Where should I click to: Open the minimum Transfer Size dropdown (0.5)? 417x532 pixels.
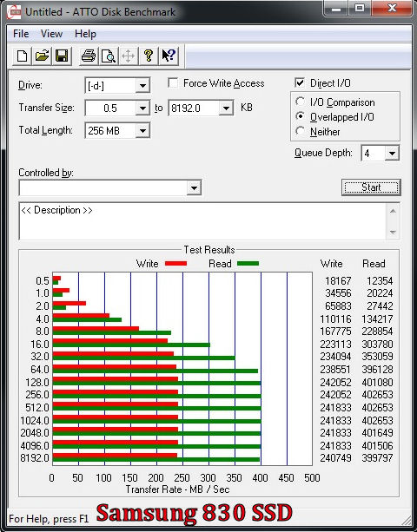tap(142, 108)
